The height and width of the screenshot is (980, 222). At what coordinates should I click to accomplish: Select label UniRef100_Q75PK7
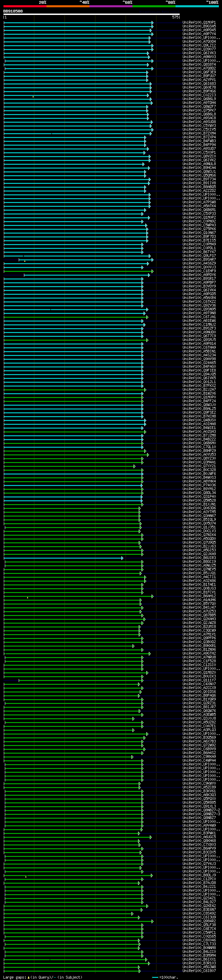[199, 110]
